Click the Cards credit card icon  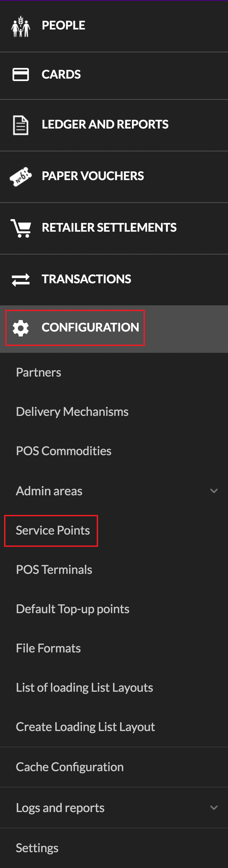20,74
